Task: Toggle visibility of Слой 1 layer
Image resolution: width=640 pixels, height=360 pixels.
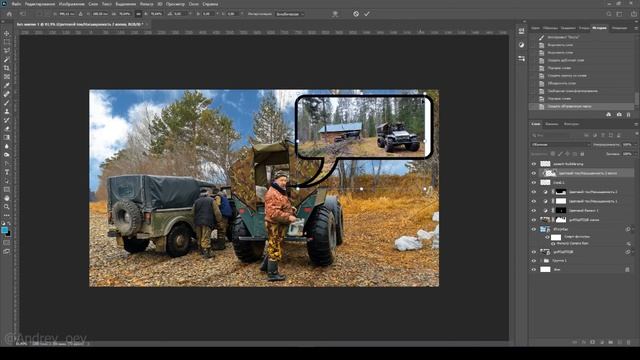Action: point(533,182)
